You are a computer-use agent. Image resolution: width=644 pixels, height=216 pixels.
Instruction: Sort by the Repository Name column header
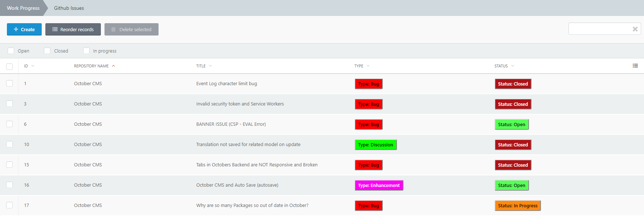[x=94, y=66]
